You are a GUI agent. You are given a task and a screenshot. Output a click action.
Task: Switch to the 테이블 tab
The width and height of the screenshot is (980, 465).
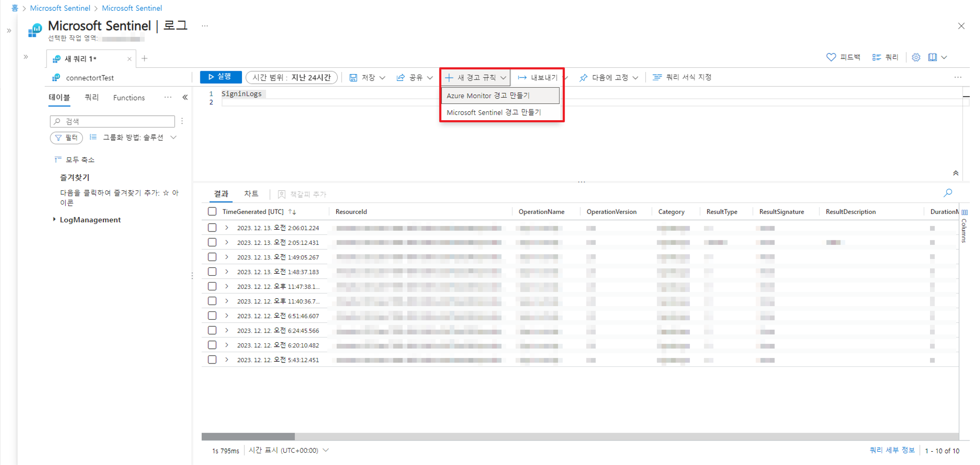pos(59,98)
